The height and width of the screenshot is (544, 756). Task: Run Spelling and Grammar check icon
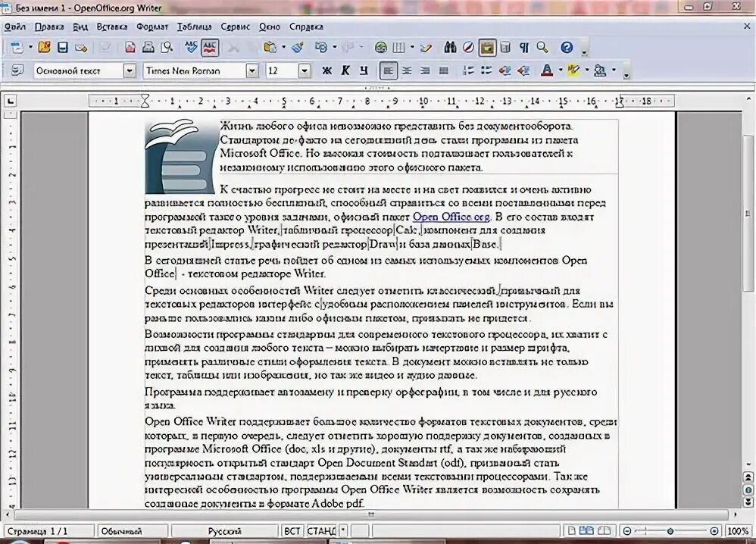192,47
